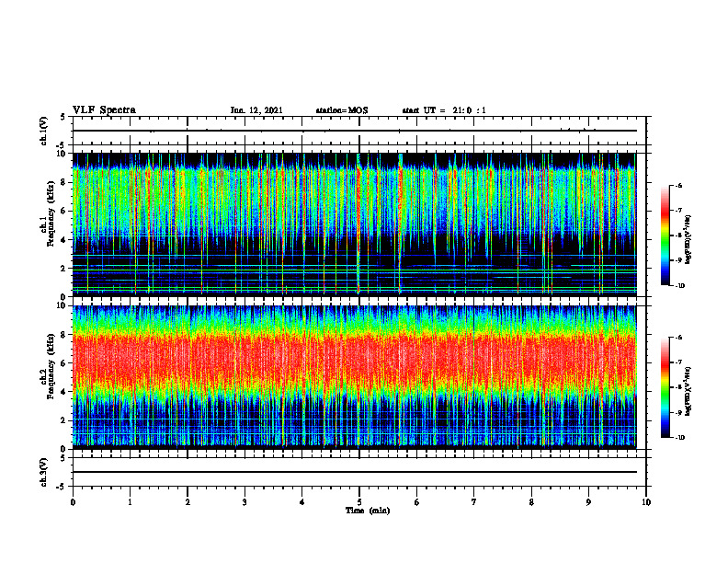Click time axis tick label '5'
Screen dimensions: 728x563
click(x=359, y=502)
